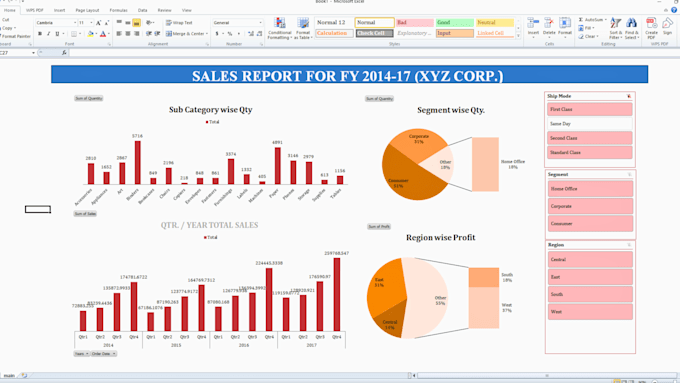Toggle Central in Region slicer

[590, 259]
